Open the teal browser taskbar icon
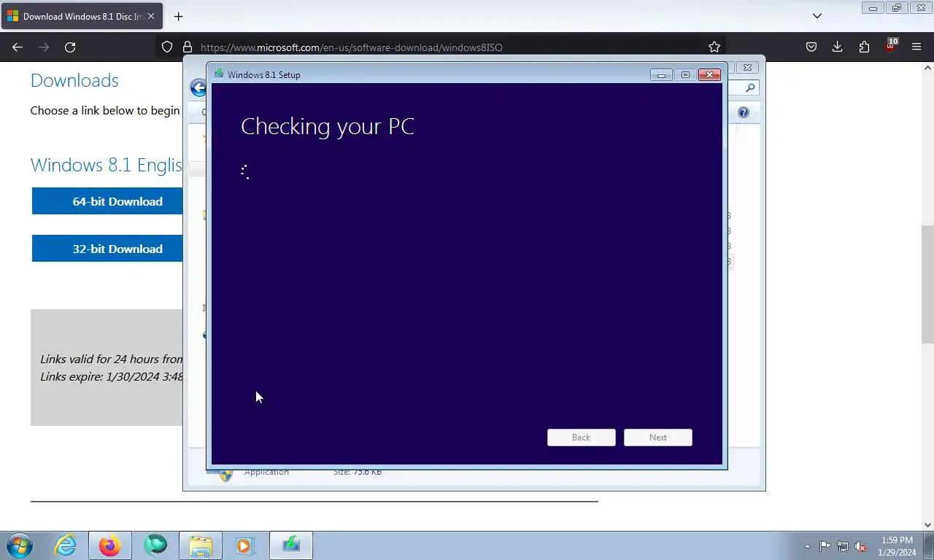The width and height of the screenshot is (934, 560). [155, 545]
